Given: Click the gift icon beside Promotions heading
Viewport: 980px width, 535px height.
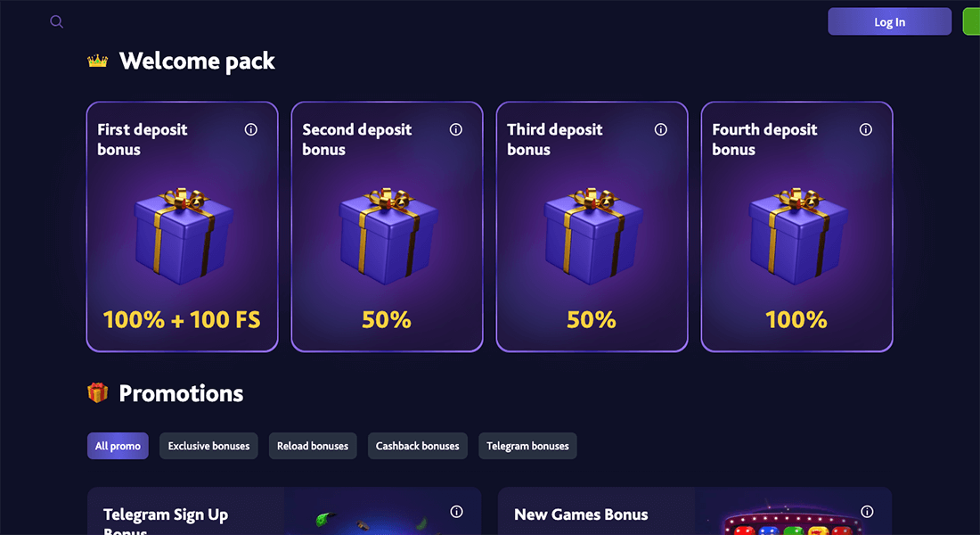Looking at the screenshot, I should coord(97,392).
